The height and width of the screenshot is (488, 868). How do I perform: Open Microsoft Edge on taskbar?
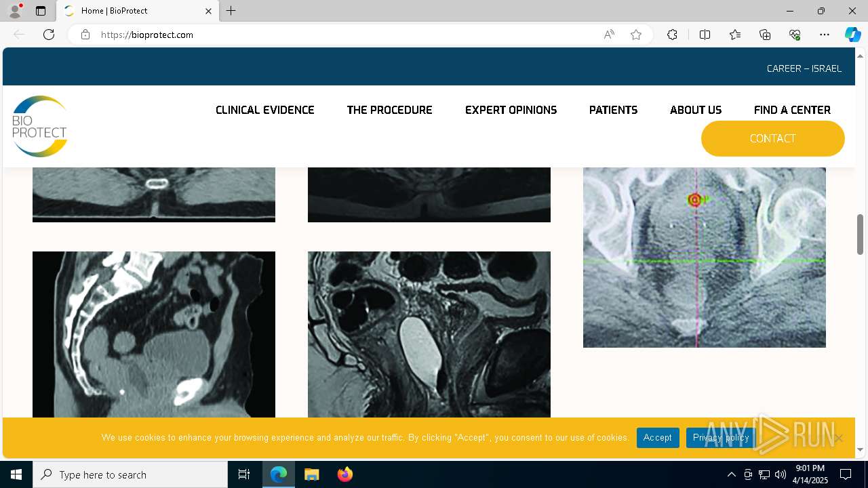click(279, 474)
